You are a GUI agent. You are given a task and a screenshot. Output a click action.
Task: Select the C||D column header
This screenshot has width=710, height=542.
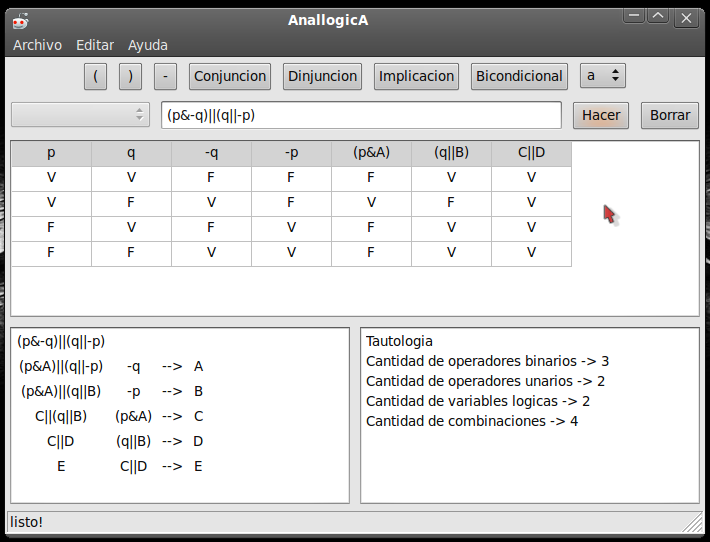point(532,153)
